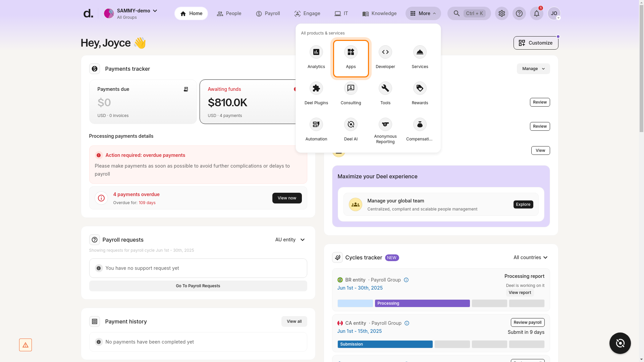Click the '4 payments overdue' text
The image size is (644, 362).
click(136, 194)
